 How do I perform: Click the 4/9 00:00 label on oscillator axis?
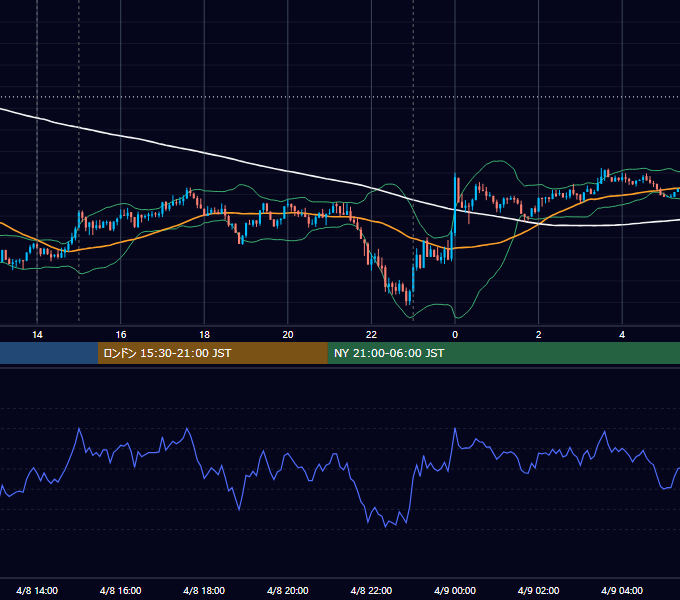click(x=455, y=590)
